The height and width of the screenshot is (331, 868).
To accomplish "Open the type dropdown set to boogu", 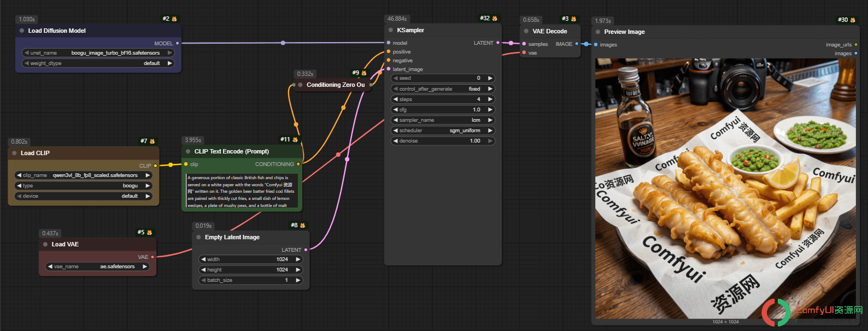I will 84,186.
